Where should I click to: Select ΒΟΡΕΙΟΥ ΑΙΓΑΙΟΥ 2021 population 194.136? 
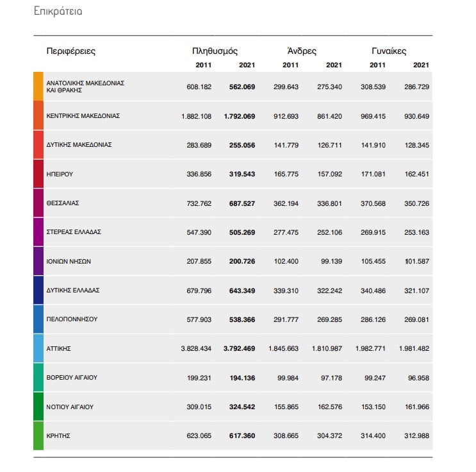[x=242, y=378]
